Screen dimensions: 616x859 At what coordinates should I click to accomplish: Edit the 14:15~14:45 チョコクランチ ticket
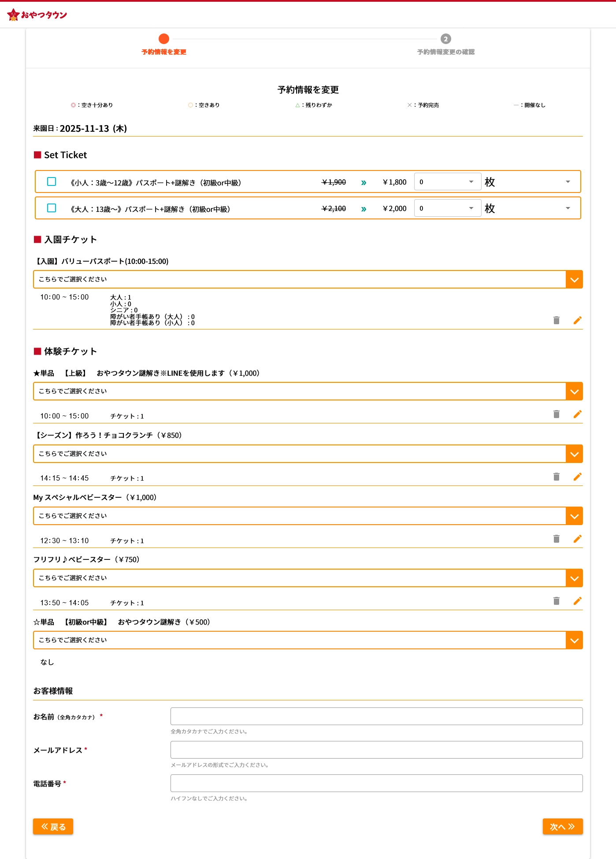pyautogui.click(x=577, y=477)
